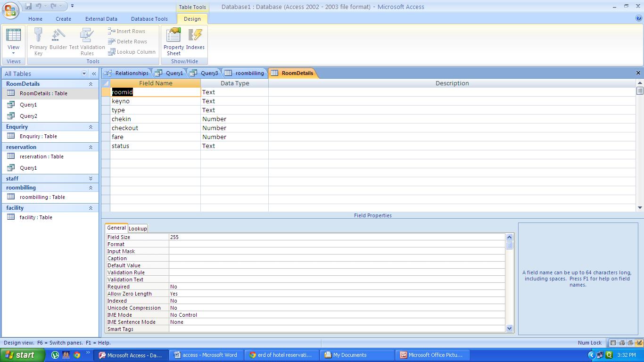Viewport: 644px width, 362px height.
Task: Click the row selector for roomid
Action: point(106,92)
